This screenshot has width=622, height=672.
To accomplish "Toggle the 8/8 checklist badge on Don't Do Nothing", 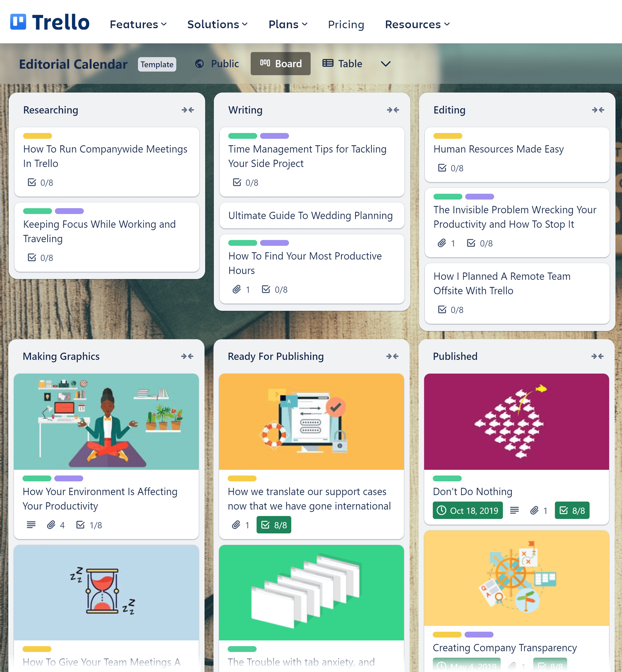I will (x=572, y=510).
